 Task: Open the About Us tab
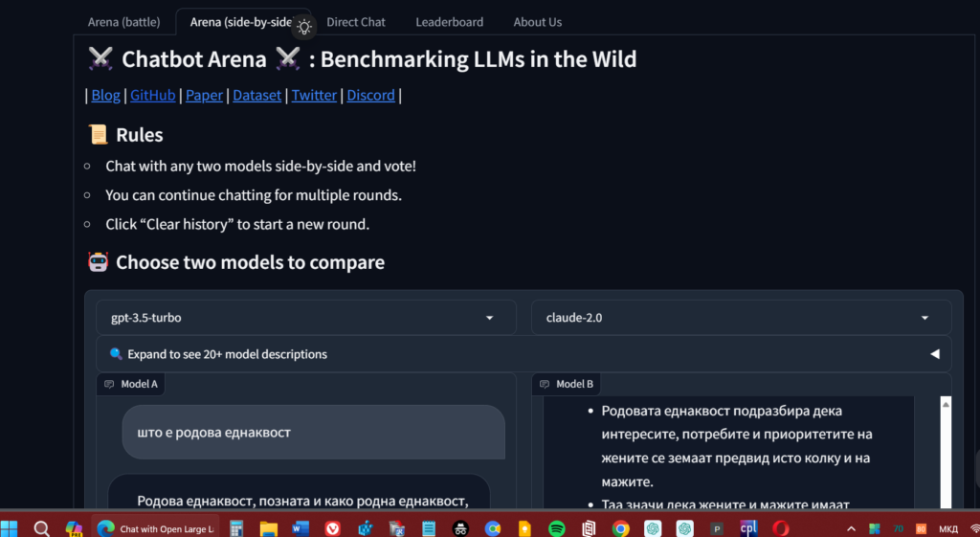538,22
